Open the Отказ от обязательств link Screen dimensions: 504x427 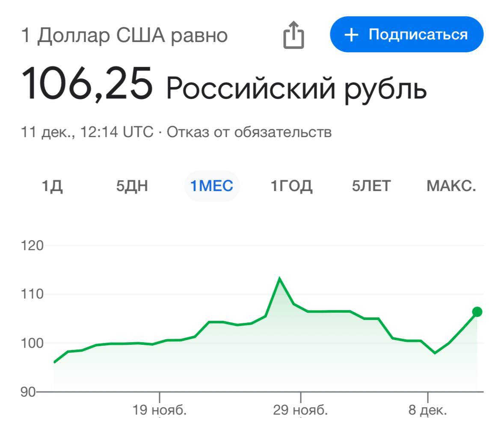click(249, 132)
